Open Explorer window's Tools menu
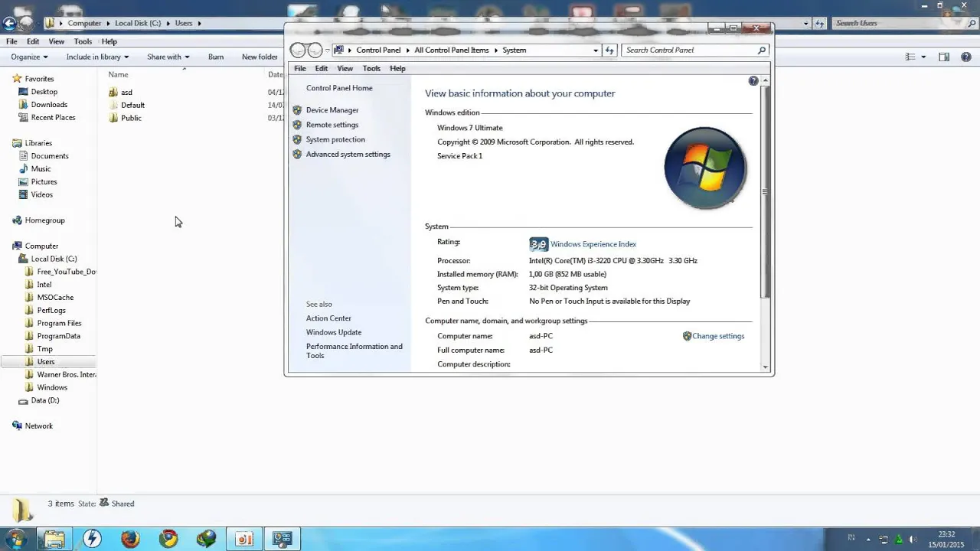This screenshot has width=980, height=551. 83,41
